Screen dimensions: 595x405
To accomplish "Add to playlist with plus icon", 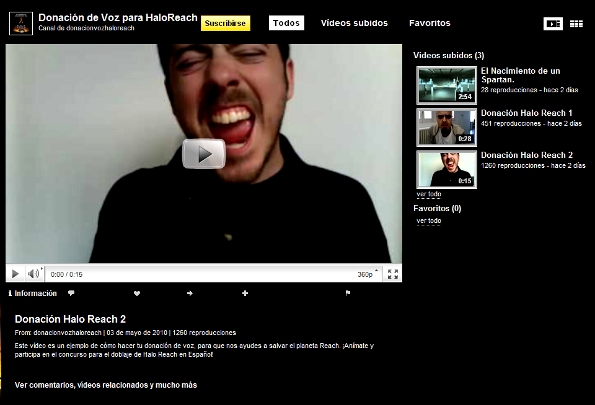I will tap(245, 293).
